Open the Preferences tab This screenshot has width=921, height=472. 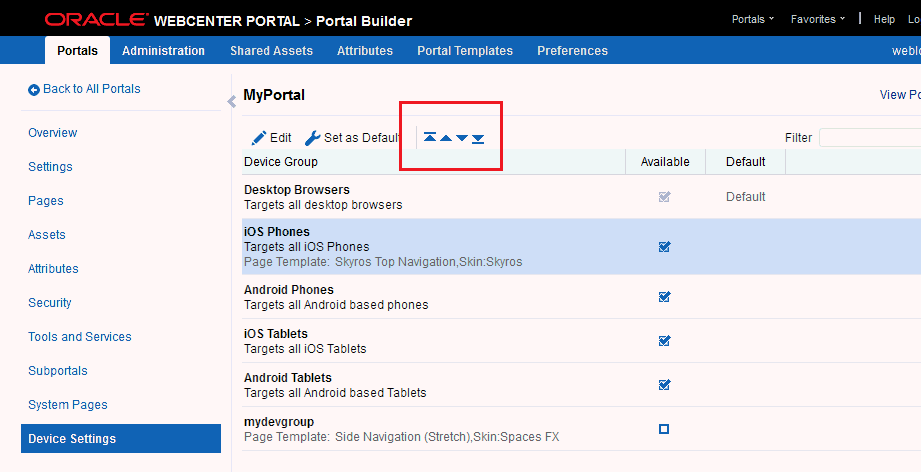[x=573, y=50]
